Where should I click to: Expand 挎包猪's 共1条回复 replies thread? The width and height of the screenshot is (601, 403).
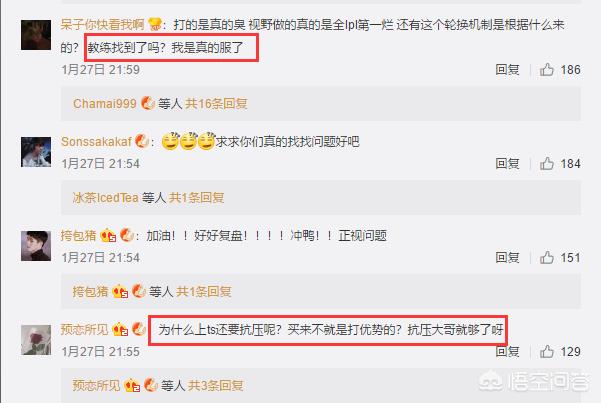tap(204, 291)
